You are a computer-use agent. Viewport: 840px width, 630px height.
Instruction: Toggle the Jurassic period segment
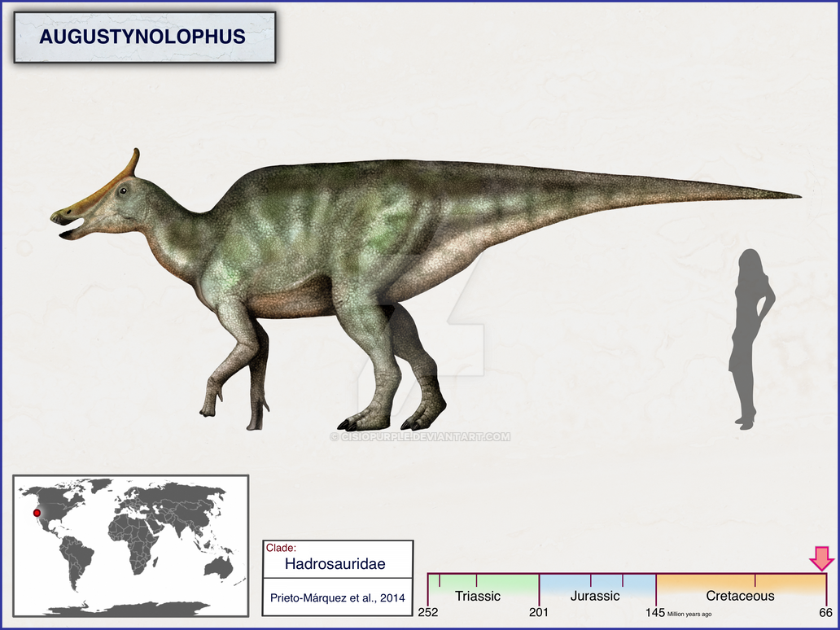(x=597, y=597)
